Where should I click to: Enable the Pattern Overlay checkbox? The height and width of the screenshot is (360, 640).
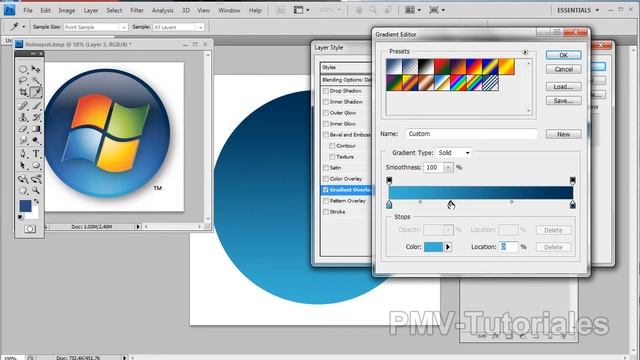click(x=326, y=201)
